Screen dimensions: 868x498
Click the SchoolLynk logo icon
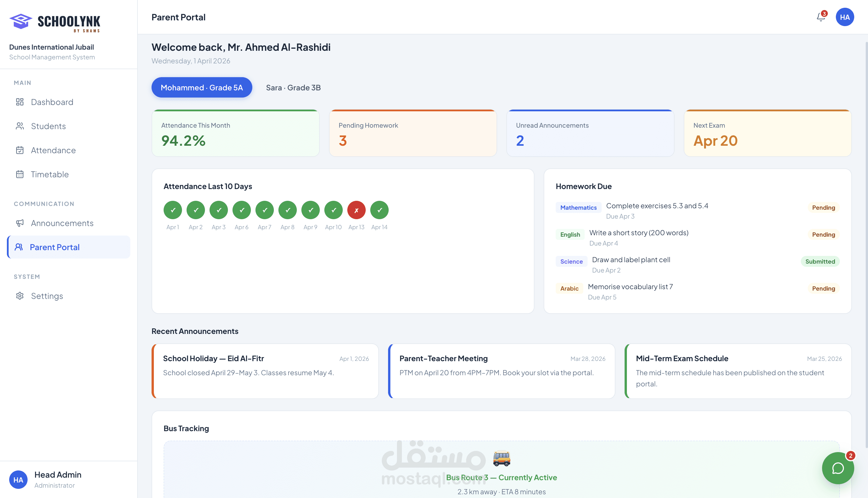pos(21,21)
